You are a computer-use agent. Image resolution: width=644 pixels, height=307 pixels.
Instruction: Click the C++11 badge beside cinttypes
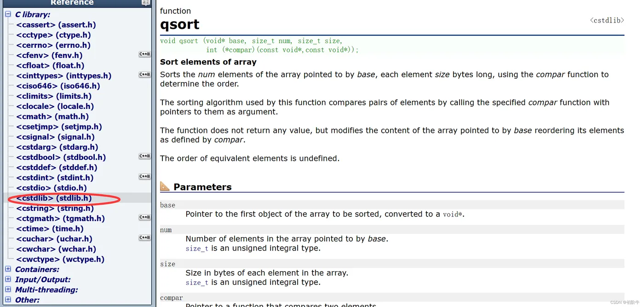[x=144, y=75]
